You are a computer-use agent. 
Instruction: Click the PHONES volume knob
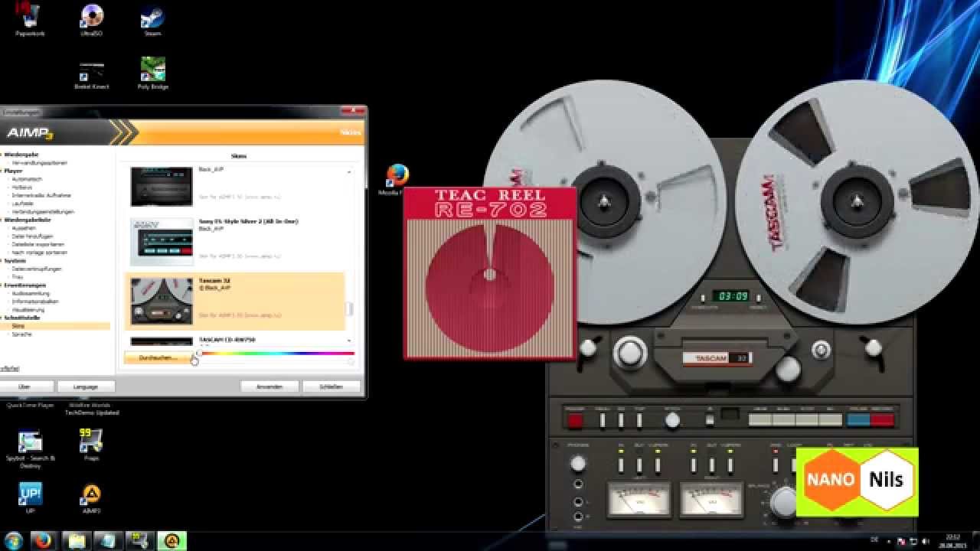pos(578,464)
